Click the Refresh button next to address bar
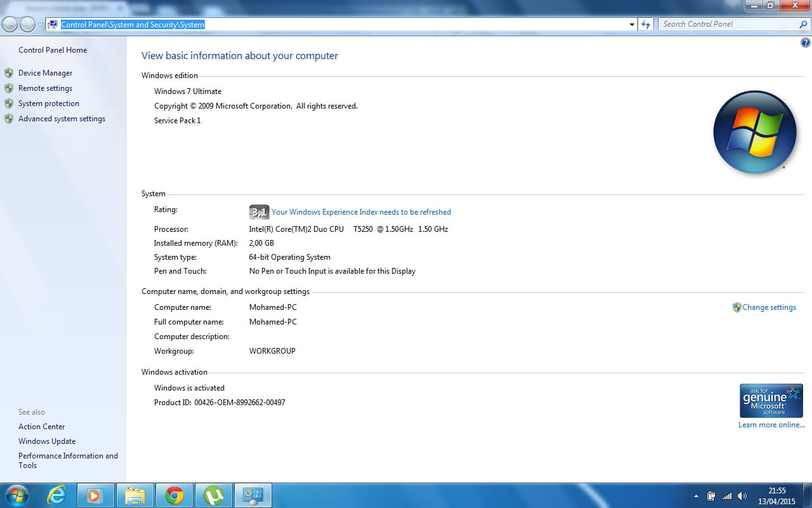Image resolution: width=812 pixels, height=508 pixels. (x=646, y=25)
